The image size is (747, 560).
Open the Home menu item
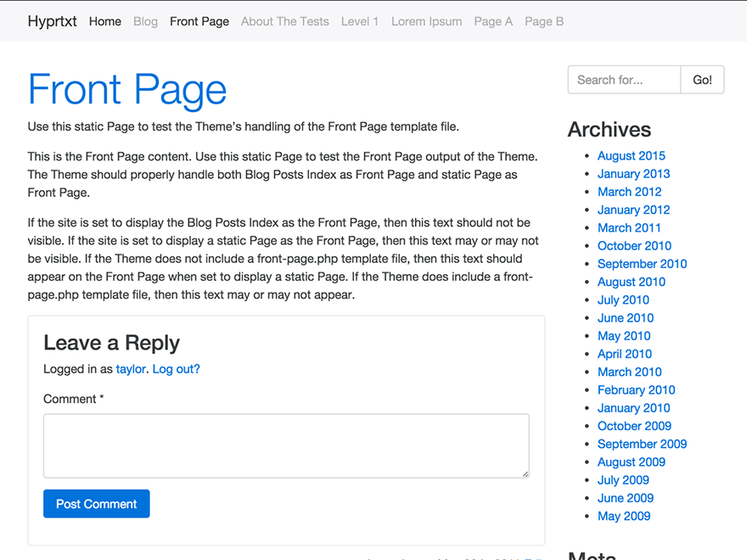[x=105, y=21]
